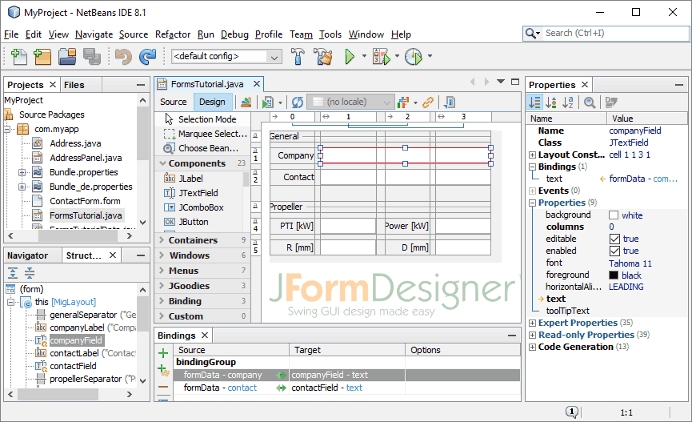This screenshot has height=422, width=692.
Task: Open the default config dropdown
Action: point(225,57)
